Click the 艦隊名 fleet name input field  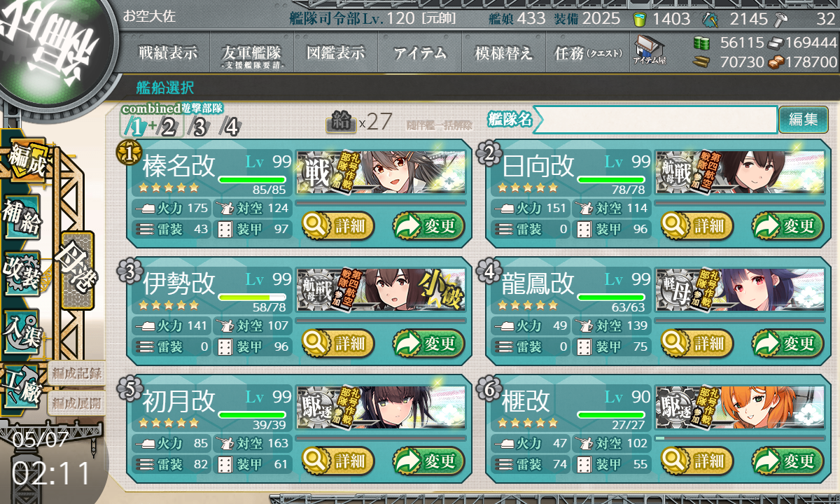(654, 120)
